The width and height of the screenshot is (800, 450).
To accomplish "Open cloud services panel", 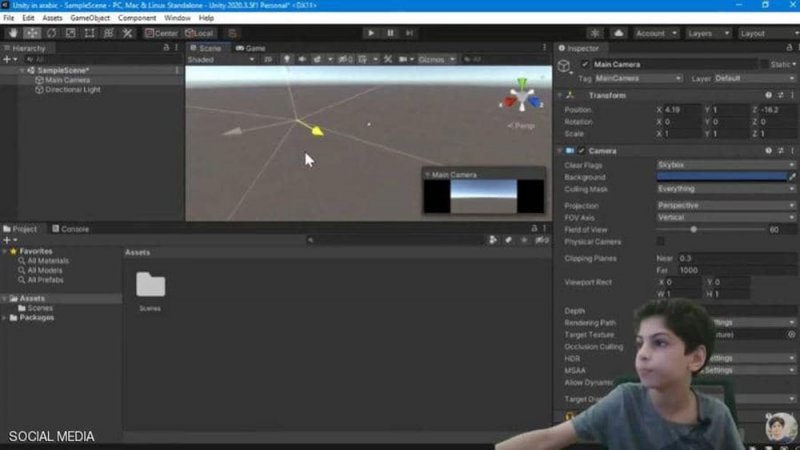I will (619, 33).
